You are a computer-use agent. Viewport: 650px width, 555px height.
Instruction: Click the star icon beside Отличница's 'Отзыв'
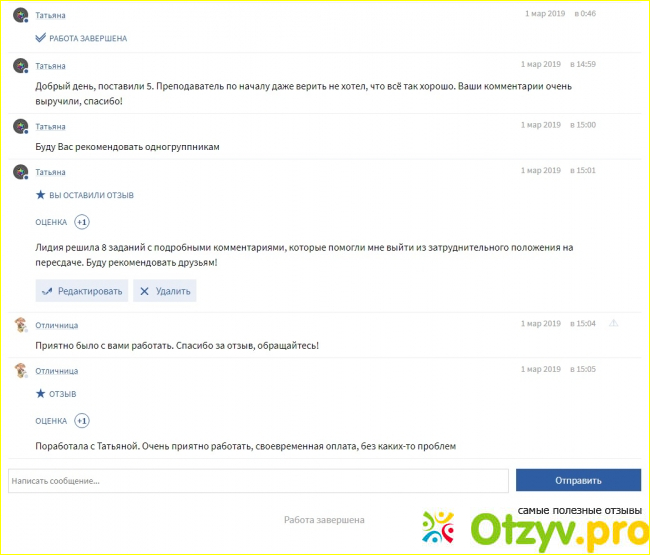41,394
